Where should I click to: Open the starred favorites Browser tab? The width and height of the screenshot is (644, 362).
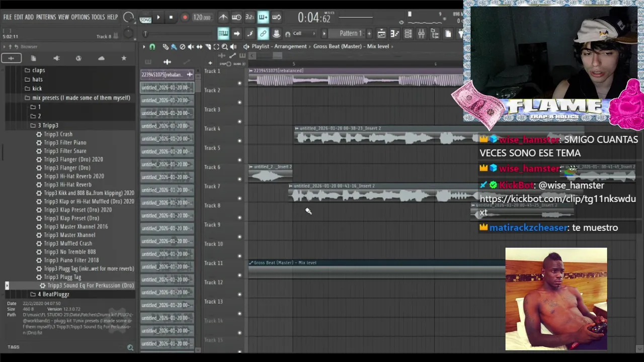coord(124,58)
